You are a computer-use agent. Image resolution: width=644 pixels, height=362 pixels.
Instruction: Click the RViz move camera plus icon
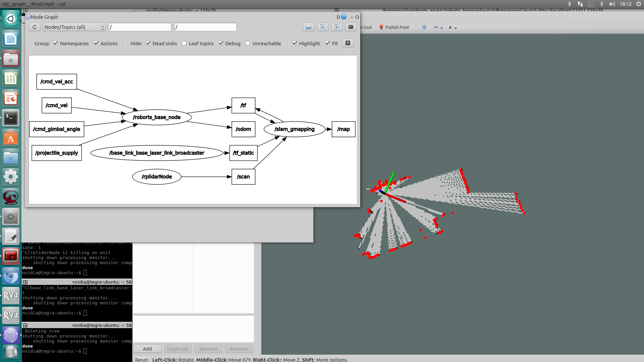pos(424,27)
